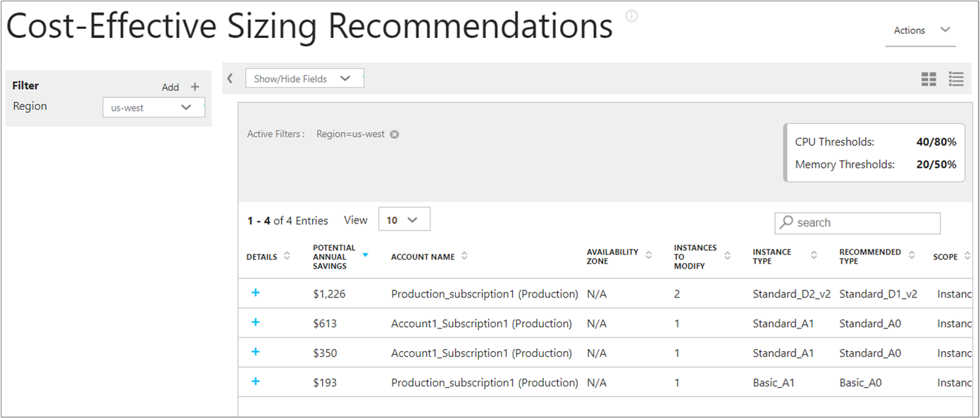Sort by the Scope column
980x418 pixels.
[967, 257]
